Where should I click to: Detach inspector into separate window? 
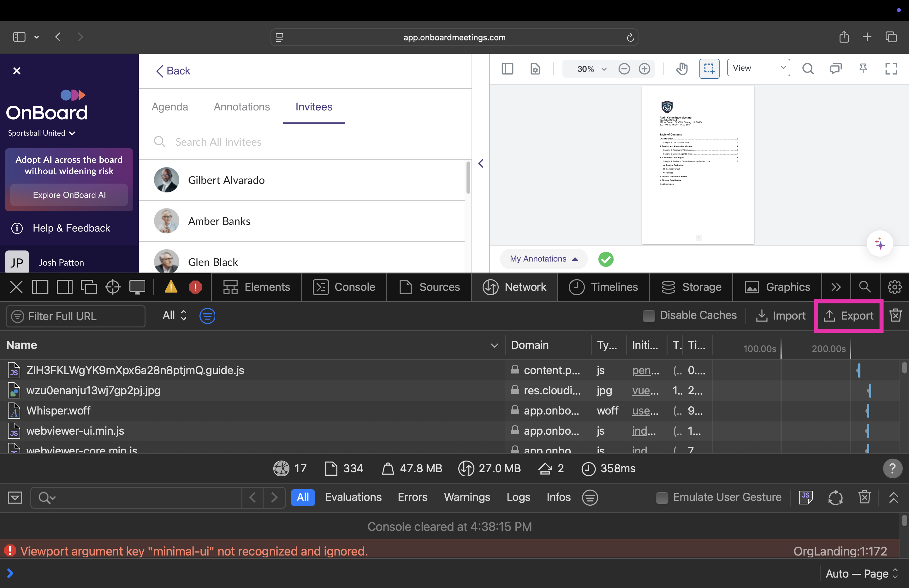tap(89, 287)
